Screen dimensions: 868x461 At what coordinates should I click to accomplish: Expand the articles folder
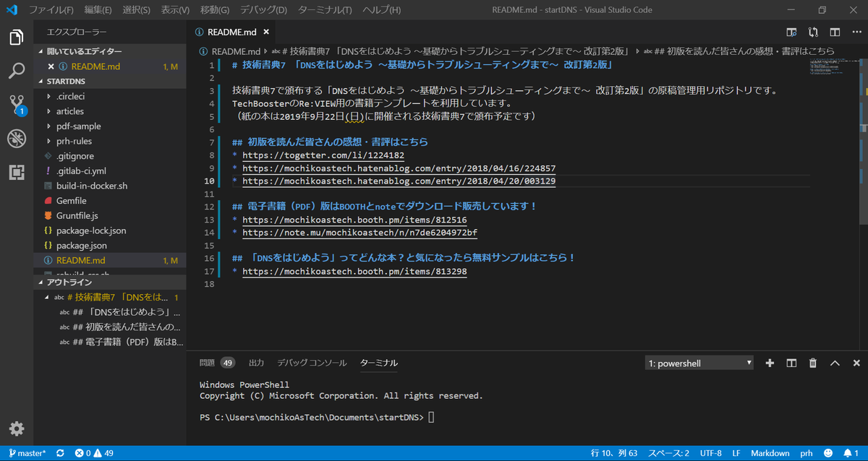tap(110, 111)
